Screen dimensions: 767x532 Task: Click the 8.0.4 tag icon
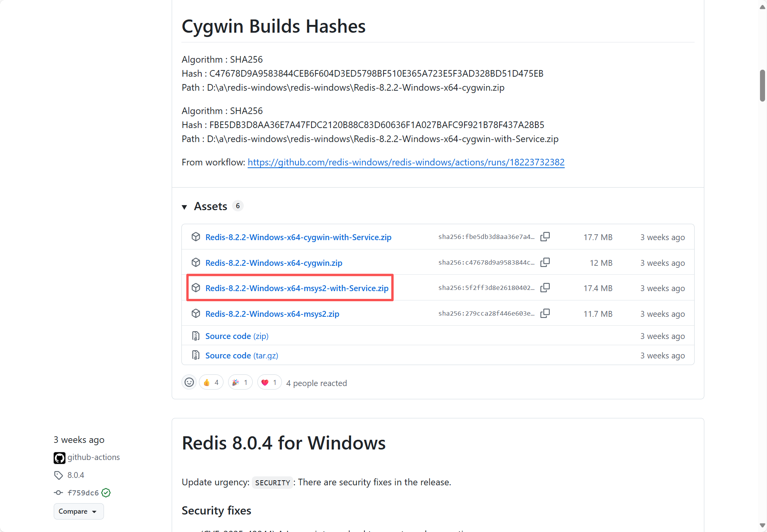pos(58,475)
